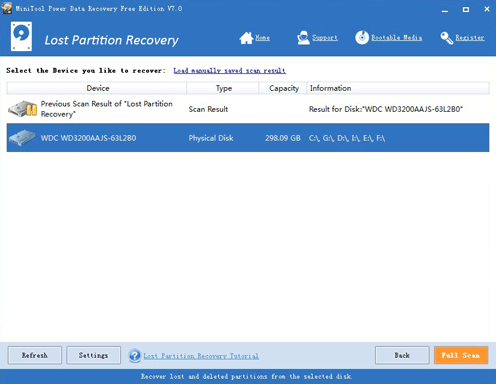Open Lost Partition Recovery Tutorial link
Viewport: 496px width, 384px height.
pos(201,356)
